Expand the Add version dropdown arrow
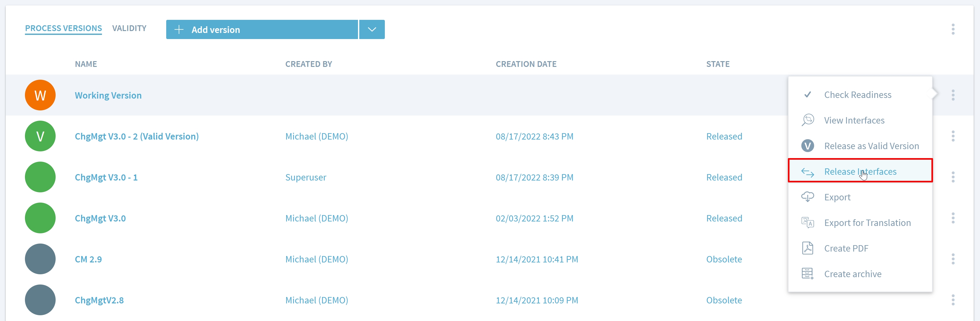 (372, 30)
